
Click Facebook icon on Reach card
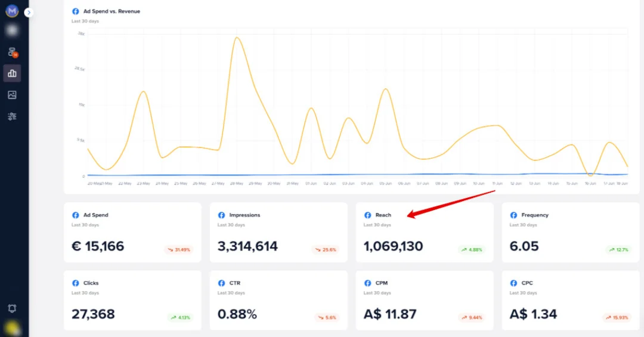[367, 215]
